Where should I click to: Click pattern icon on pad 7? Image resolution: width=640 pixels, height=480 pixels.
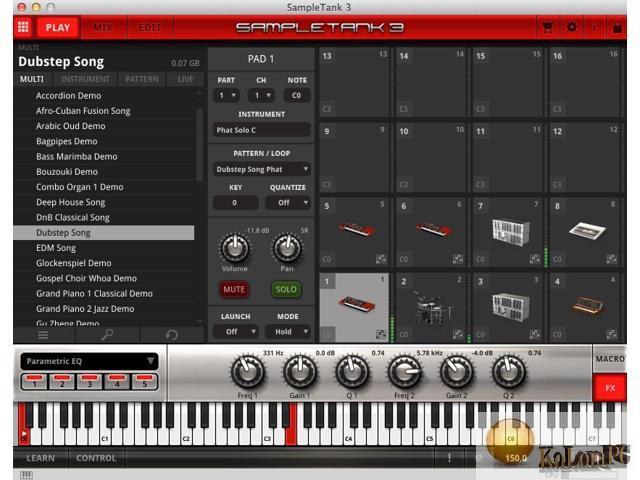[535, 259]
